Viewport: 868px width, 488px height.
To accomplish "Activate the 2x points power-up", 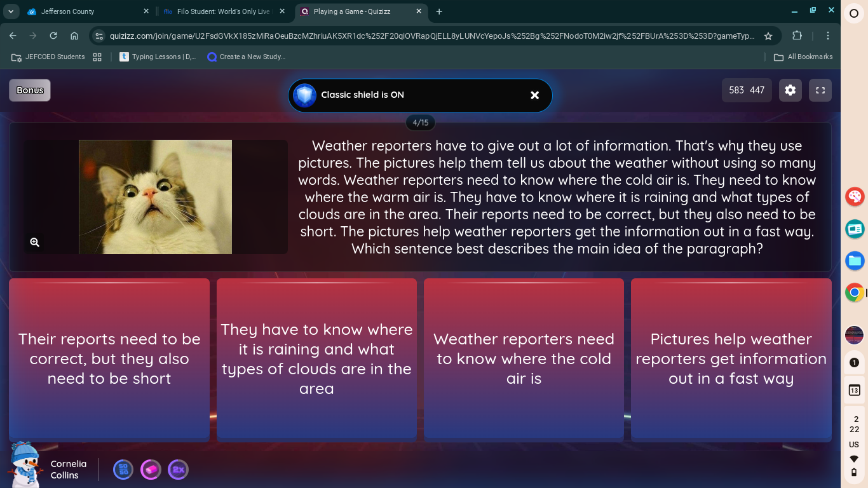I will (179, 470).
